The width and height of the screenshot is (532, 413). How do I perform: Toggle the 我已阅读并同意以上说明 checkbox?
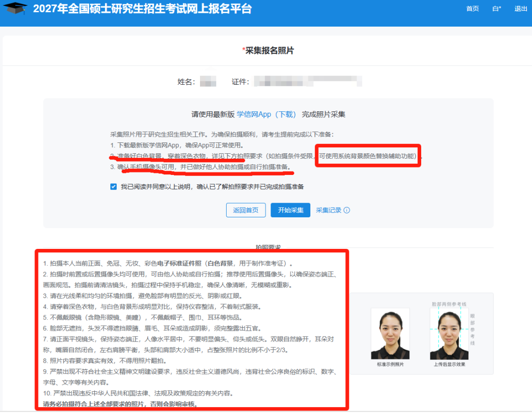[114, 187]
